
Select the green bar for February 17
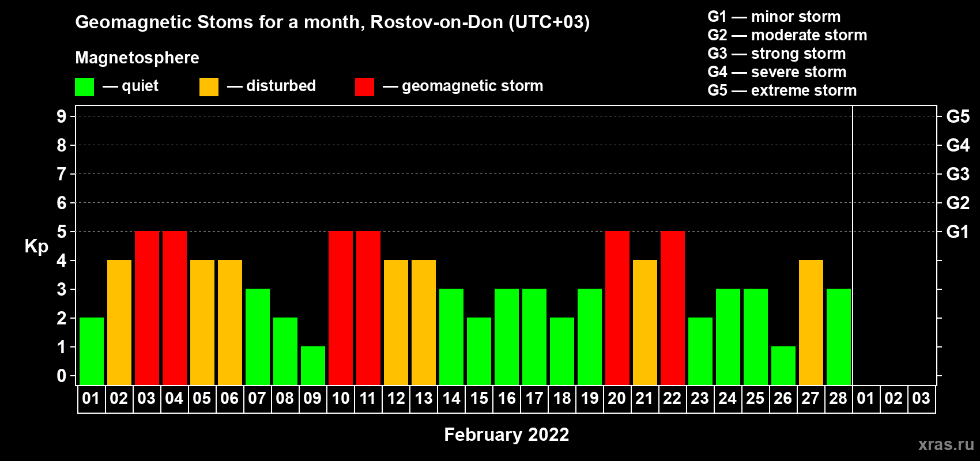[x=534, y=337]
